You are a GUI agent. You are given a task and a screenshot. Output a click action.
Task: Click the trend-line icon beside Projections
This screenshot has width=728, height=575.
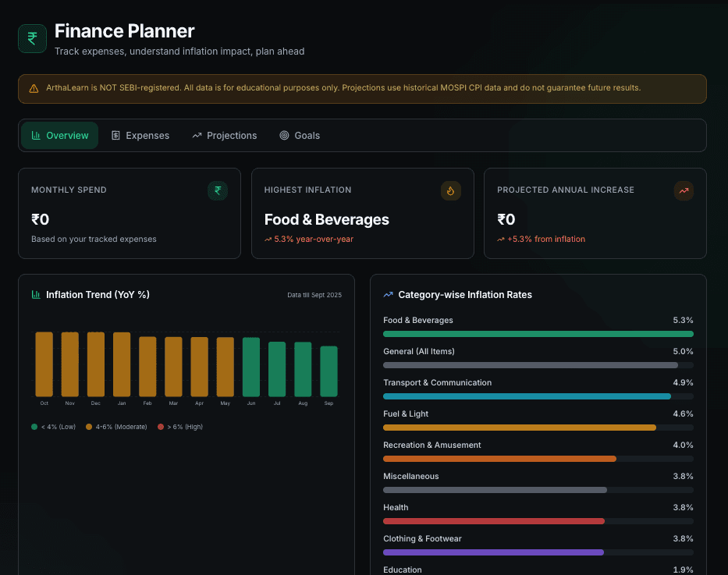[x=197, y=135]
